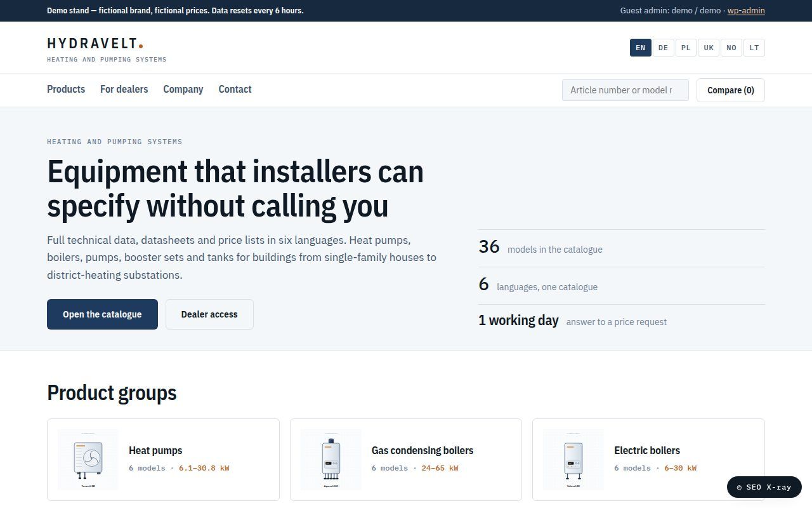This screenshot has height=508, width=812.
Task: Open the Compare (0) list
Action: tap(731, 90)
